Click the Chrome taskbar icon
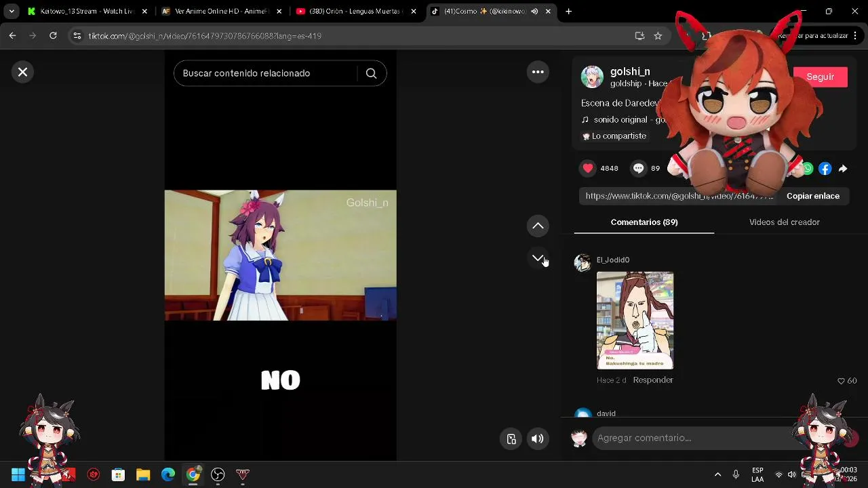Image resolution: width=868 pixels, height=488 pixels. tap(193, 475)
